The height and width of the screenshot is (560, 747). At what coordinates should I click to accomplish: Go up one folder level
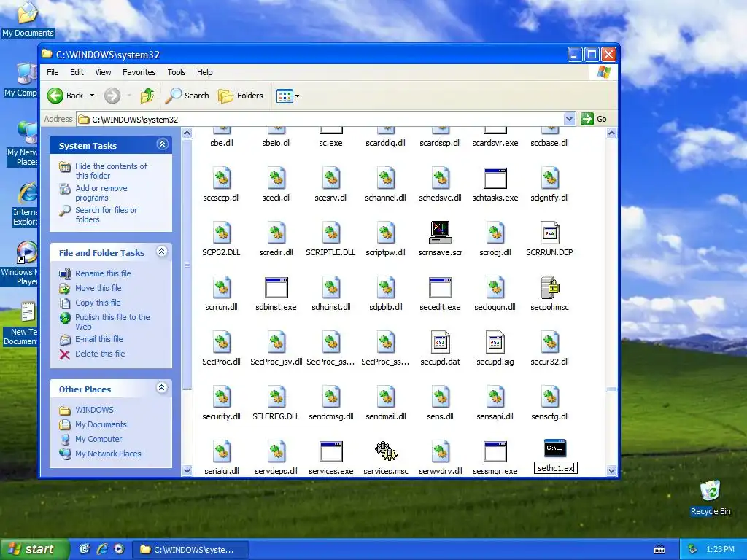147,96
